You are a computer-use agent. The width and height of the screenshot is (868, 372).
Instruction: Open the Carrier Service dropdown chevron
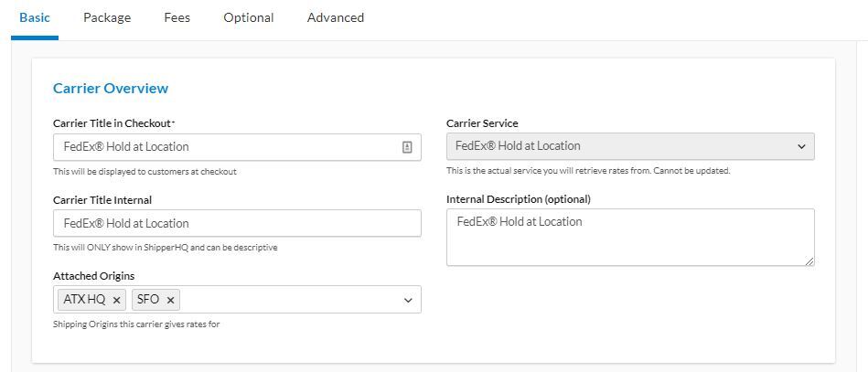pos(801,146)
